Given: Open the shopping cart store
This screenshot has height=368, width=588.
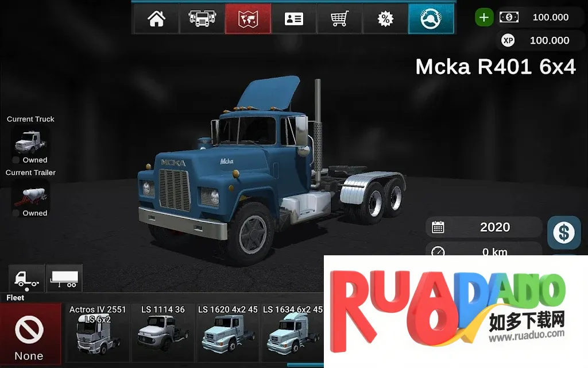Looking at the screenshot, I should pyautogui.click(x=339, y=19).
